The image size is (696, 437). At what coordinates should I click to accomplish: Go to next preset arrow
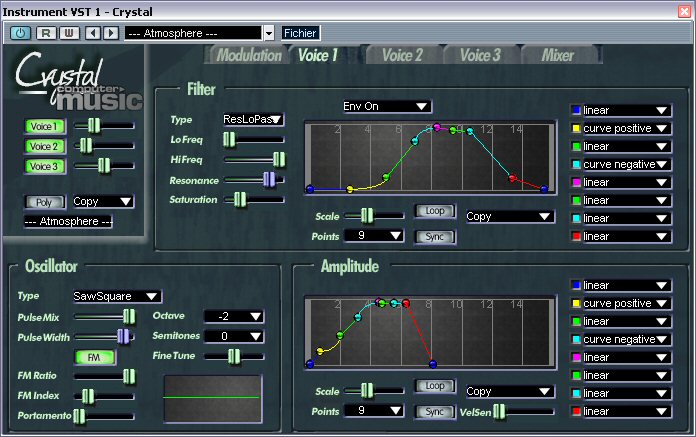(x=111, y=33)
